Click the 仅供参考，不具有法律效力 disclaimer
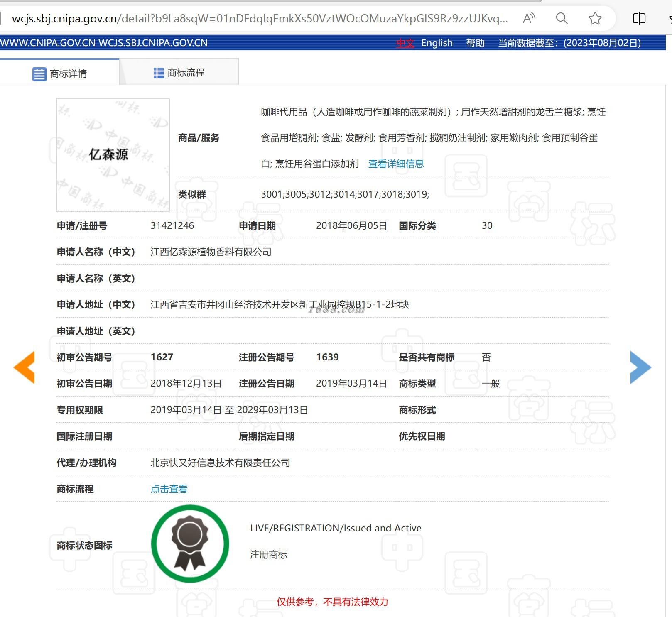Image resolution: width=672 pixels, height=617 pixels. [332, 602]
